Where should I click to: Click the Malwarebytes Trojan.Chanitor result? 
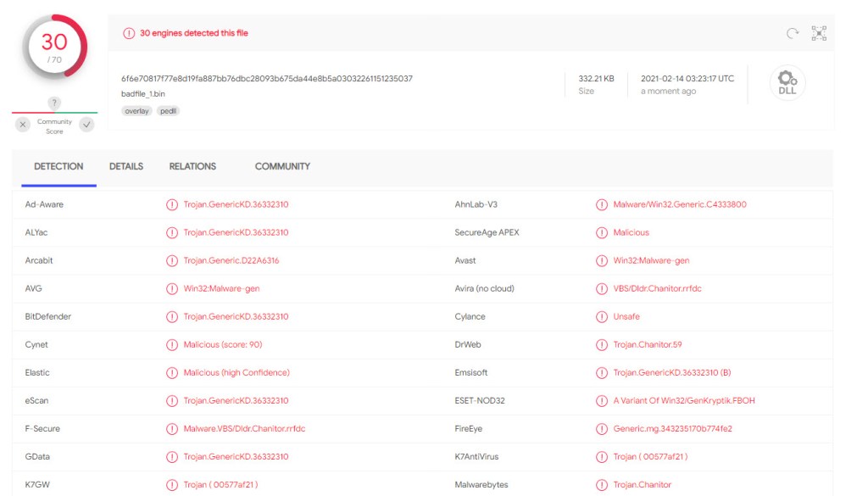[x=642, y=485]
